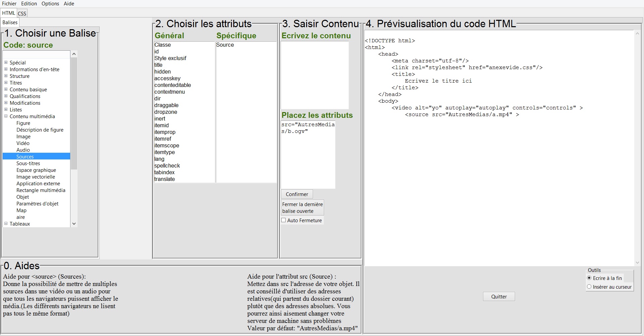Viewport: 644px width, 336px height.
Task: Switch to the CSS tab
Action: click(x=22, y=13)
